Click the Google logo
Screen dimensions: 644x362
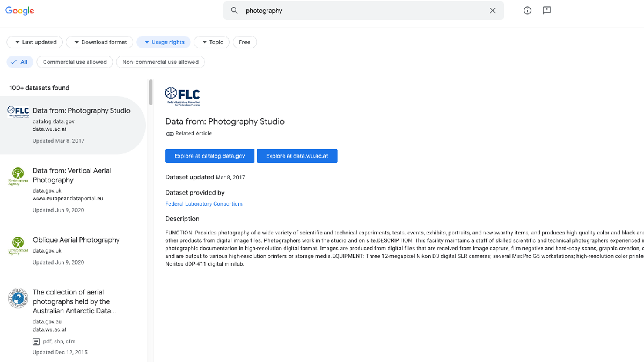coord(19,10)
